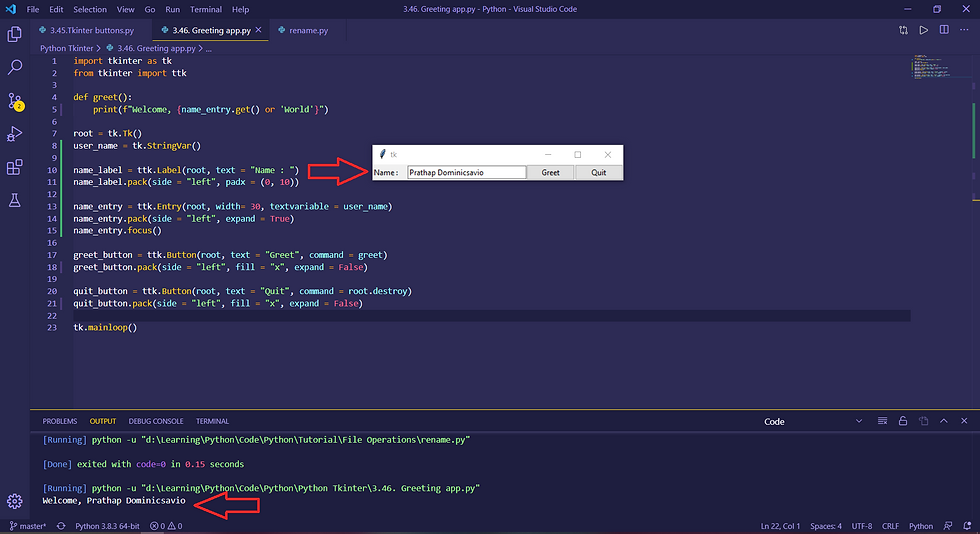Open the Extensions view

click(14, 167)
